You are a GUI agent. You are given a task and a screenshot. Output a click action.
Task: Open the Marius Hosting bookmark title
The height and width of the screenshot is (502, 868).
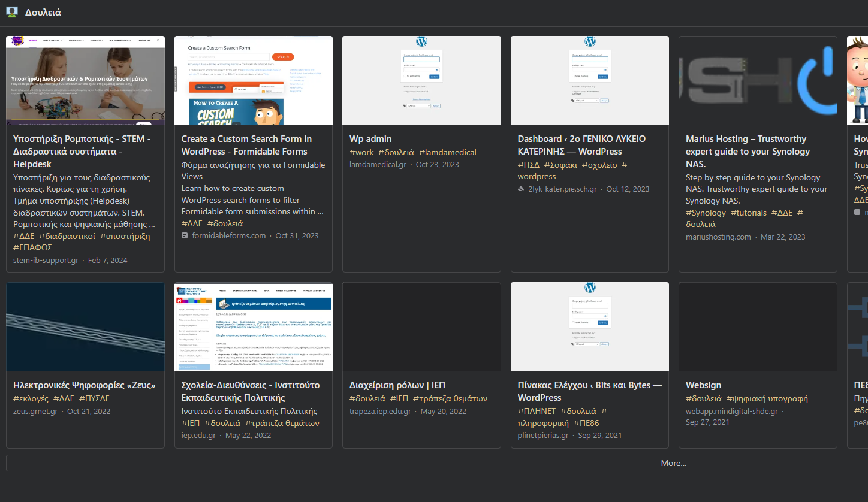748,152
